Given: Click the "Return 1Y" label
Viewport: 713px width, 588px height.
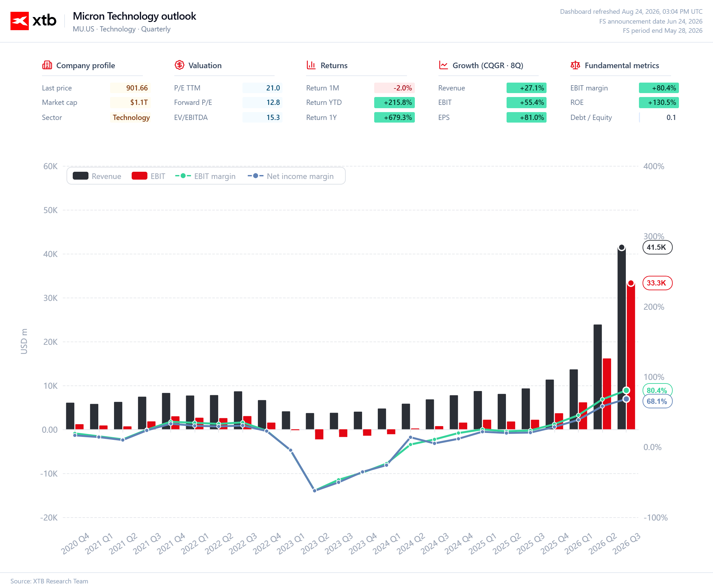Looking at the screenshot, I should click(321, 118).
